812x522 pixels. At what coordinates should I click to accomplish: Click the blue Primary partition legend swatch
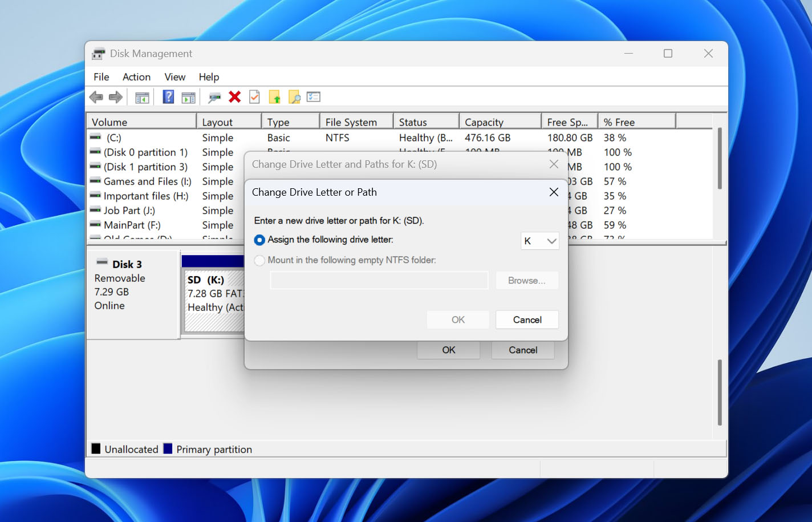[168, 448]
